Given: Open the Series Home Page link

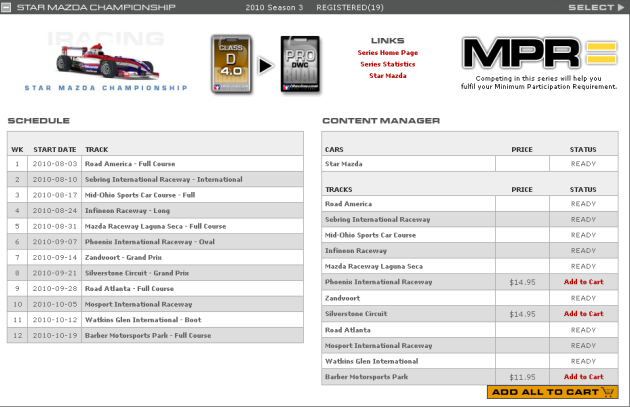Looking at the screenshot, I should 388,53.
